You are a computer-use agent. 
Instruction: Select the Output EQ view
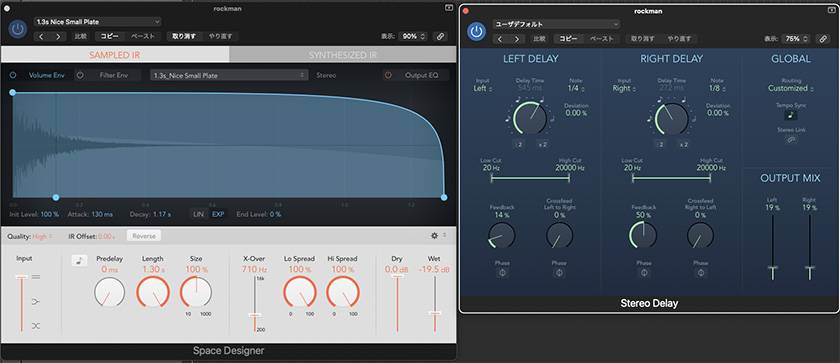[x=421, y=75]
